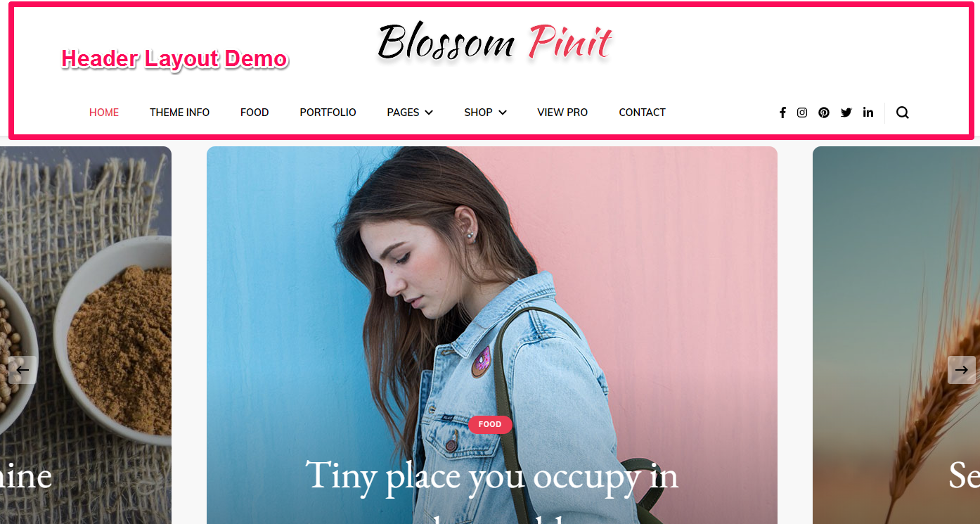
Task: Open the LinkedIn social icon
Action: 868,113
